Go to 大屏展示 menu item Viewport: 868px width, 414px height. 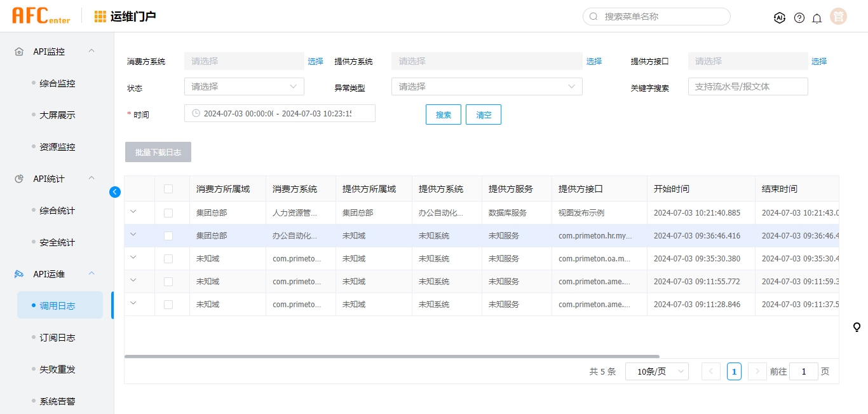coord(57,115)
